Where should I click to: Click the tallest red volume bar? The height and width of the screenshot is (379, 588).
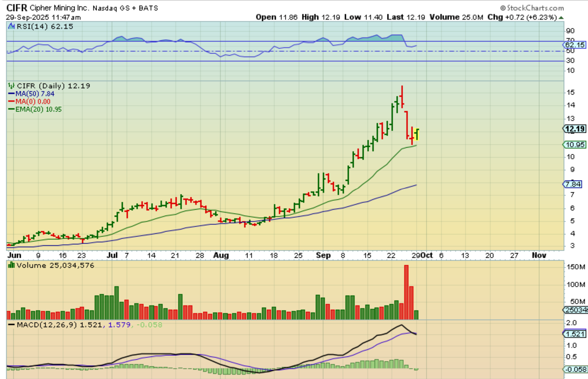(406, 292)
